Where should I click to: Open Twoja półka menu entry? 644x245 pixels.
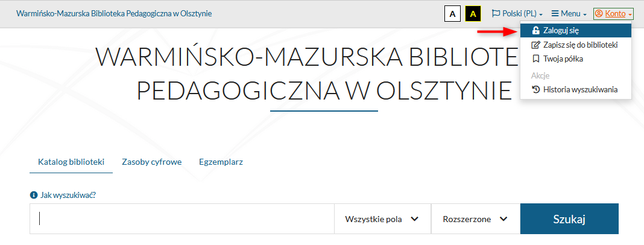click(575, 59)
